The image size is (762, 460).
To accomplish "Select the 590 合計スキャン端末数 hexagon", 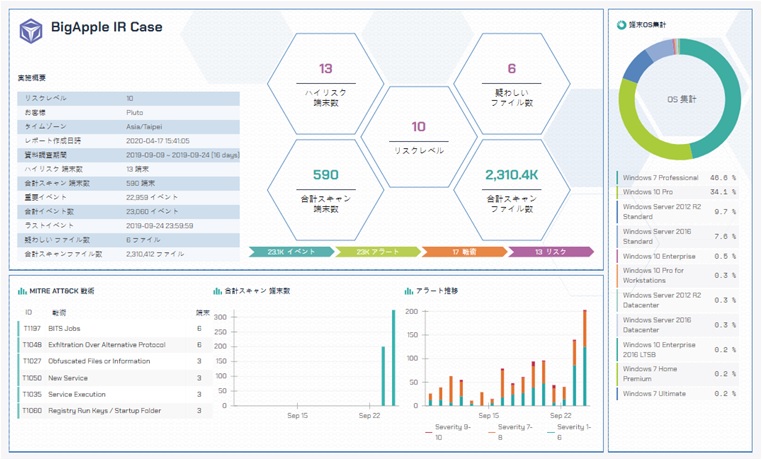I will [x=326, y=190].
